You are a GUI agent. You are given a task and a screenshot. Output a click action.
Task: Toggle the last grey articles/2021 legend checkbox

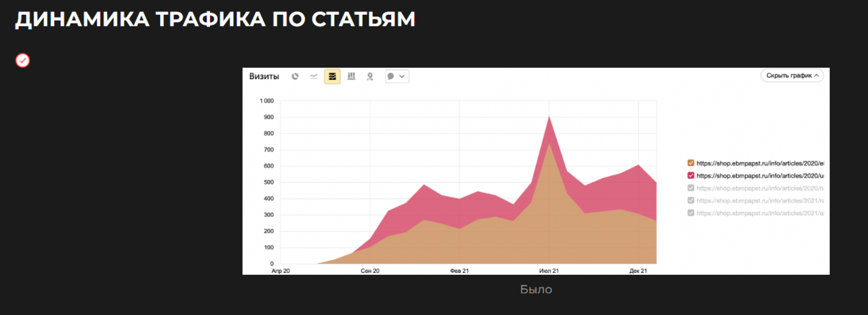(691, 213)
